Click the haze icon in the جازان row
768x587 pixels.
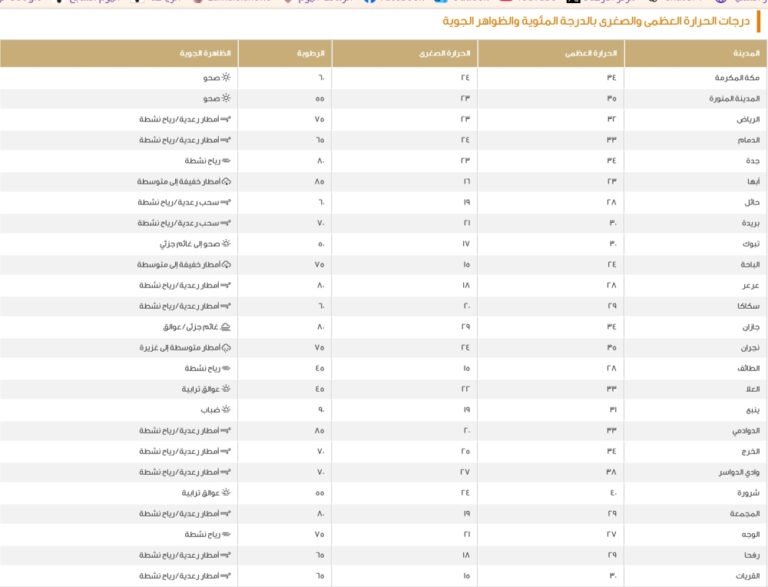click(225, 327)
